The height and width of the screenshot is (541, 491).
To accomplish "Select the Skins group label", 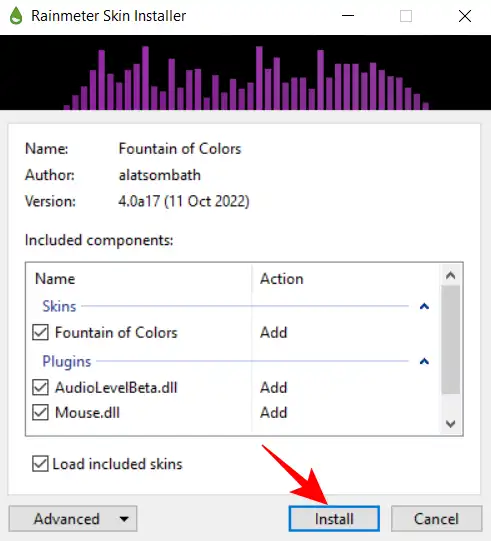I will [59, 306].
